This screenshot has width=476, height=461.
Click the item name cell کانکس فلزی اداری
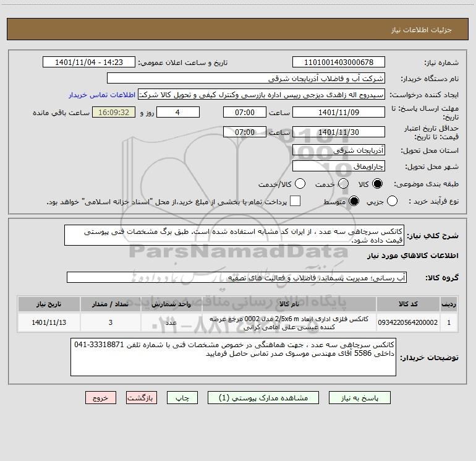click(289, 322)
